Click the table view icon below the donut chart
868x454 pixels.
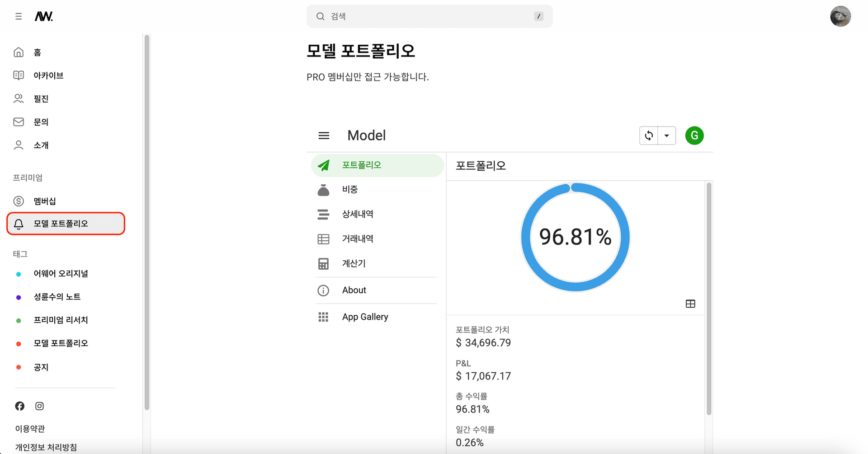[x=690, y=303]
